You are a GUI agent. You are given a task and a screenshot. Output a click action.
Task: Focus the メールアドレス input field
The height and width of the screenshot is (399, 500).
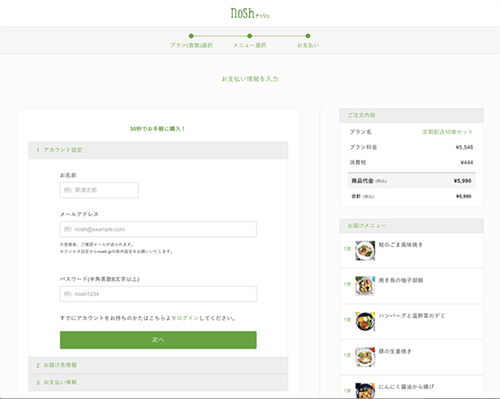coord(158,229)
